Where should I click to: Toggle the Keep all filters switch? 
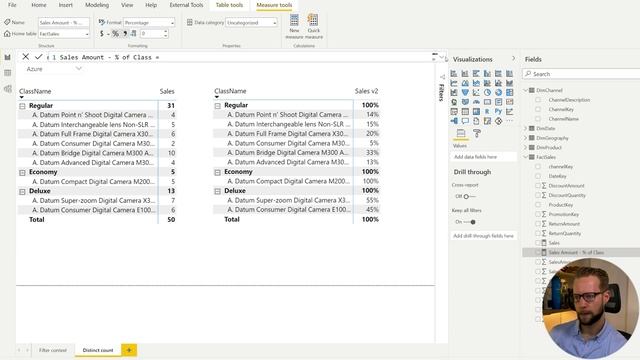pyautogui.click(x=470, y=222)
